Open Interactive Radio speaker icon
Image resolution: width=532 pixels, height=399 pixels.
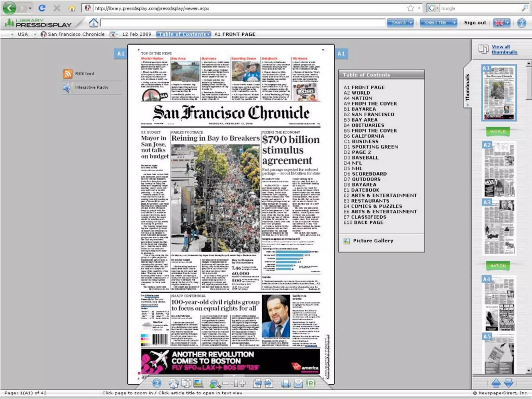[67, 88]
